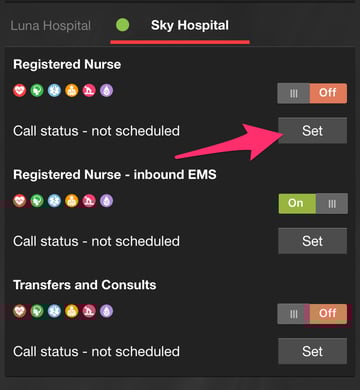The image size is (360, 390).
Task: Click green head icon under Registered Nurse
Action: pyautogui.click(x=37, y=90)
